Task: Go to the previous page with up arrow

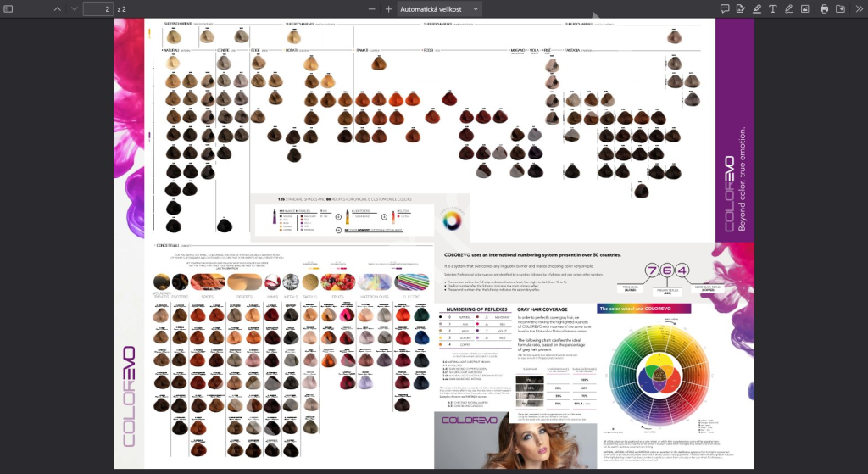Action: (57, 8)
